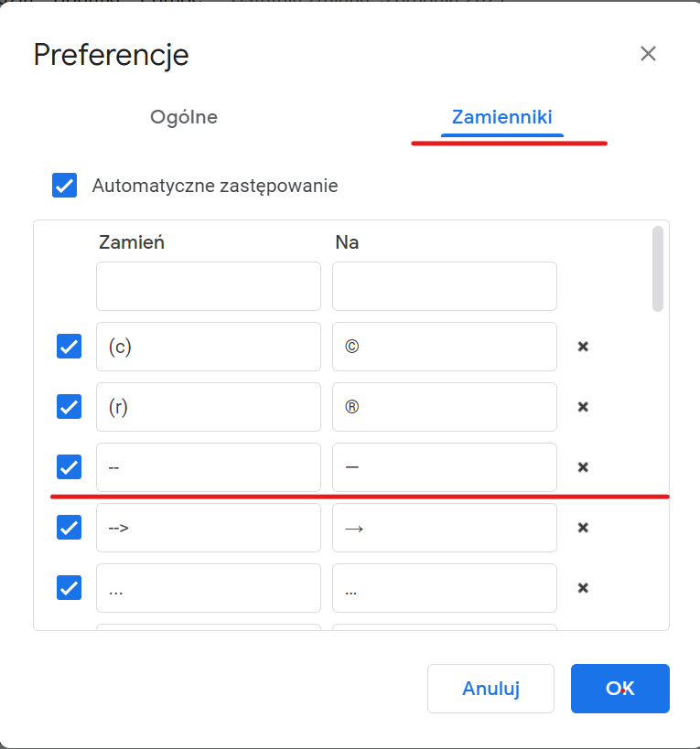Select the Zamienniki tab
This screenshot has width=700, height=749.
click(x=501, y=117)
